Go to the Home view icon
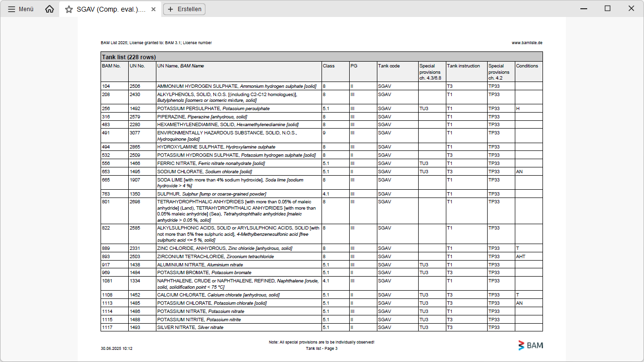The image size is (644, 362). 50,9
